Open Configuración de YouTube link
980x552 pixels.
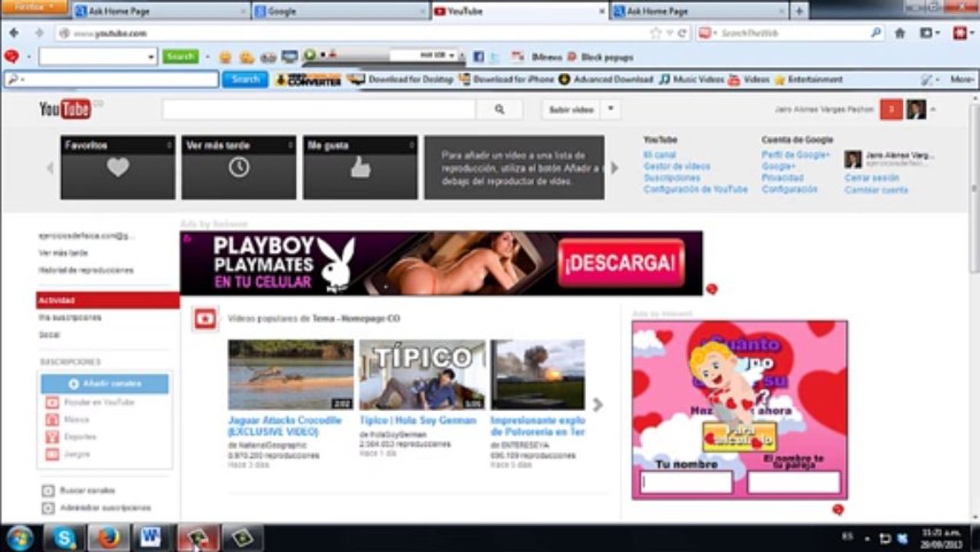[x=695, y=189]
